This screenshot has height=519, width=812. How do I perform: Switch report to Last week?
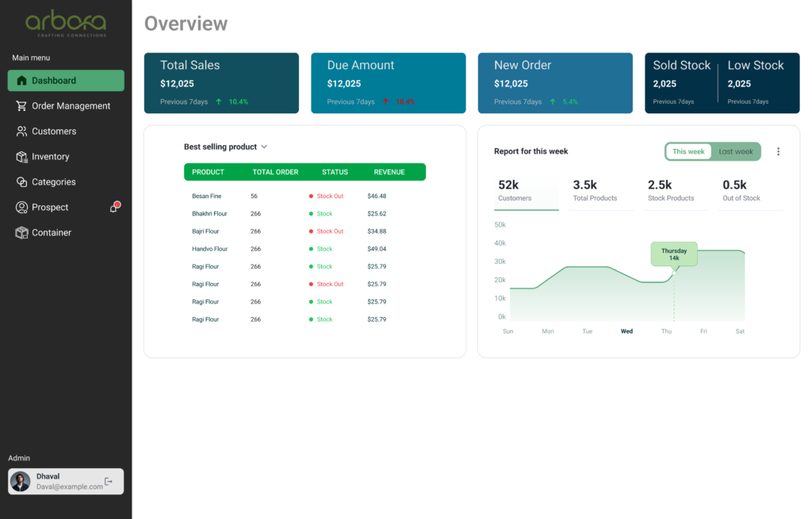tap(736, 151)
